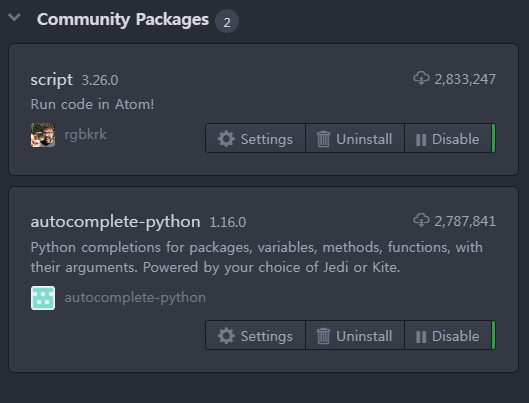Click autocomplete-python download cloud icon

421,220
